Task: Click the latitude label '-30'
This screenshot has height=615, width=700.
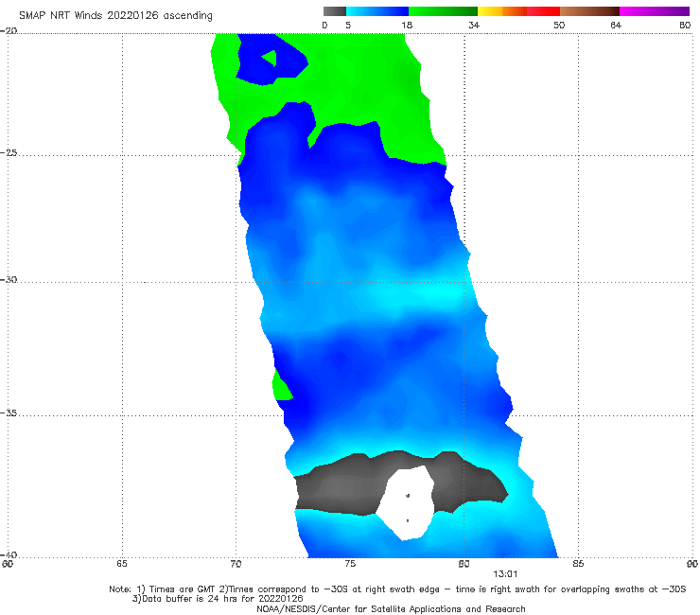Action: pos(9,279)
